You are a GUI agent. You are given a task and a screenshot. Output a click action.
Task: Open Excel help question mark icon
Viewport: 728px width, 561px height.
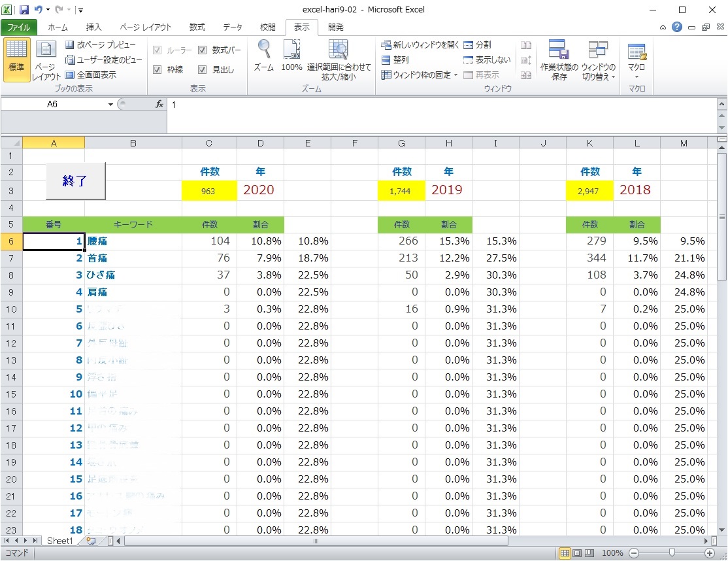[677, 27]
